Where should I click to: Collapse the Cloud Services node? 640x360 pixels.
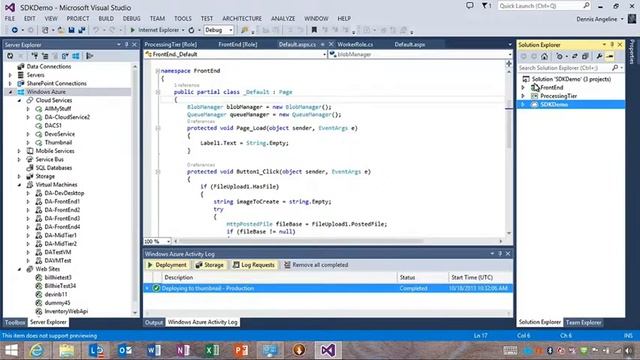coord(19,100)
